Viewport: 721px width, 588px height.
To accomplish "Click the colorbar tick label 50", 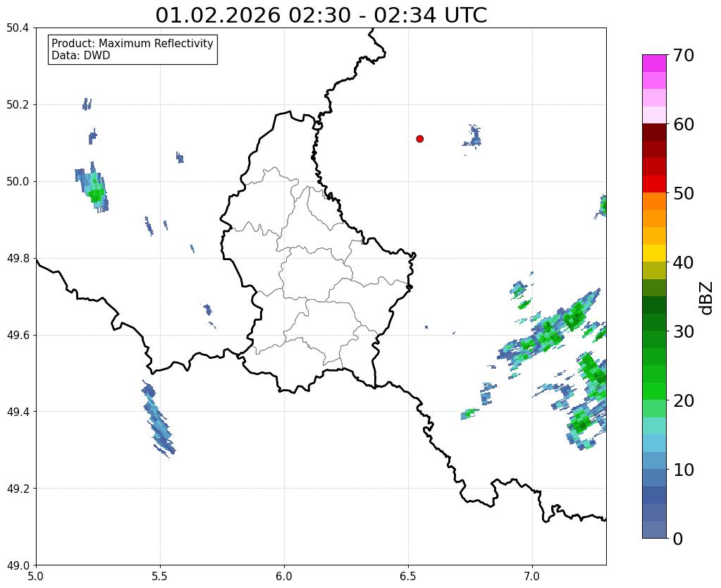I will point(683,193).
